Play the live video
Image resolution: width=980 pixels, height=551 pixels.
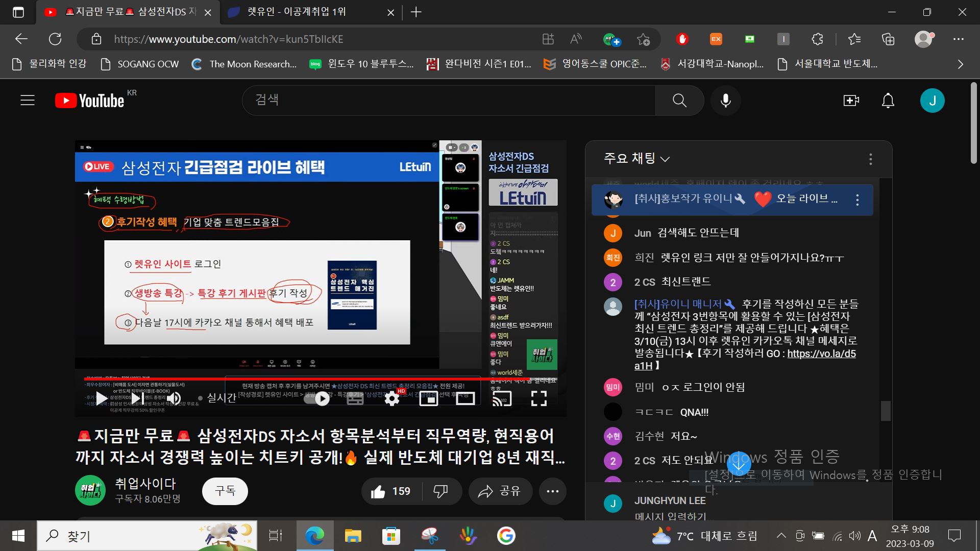point(102,398)
